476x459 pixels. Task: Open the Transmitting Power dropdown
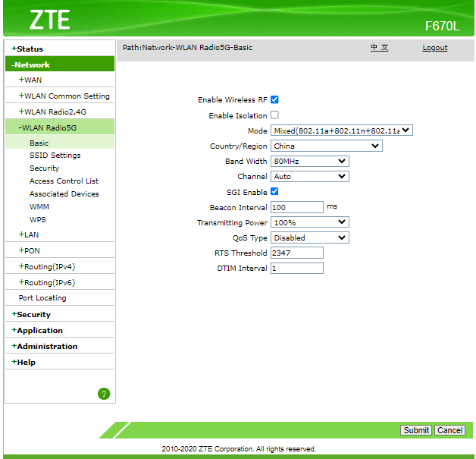(309, 222)
